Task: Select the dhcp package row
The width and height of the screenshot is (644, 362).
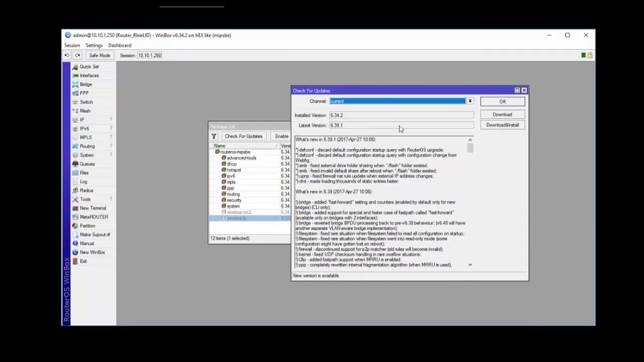Action: pos(249,164)
